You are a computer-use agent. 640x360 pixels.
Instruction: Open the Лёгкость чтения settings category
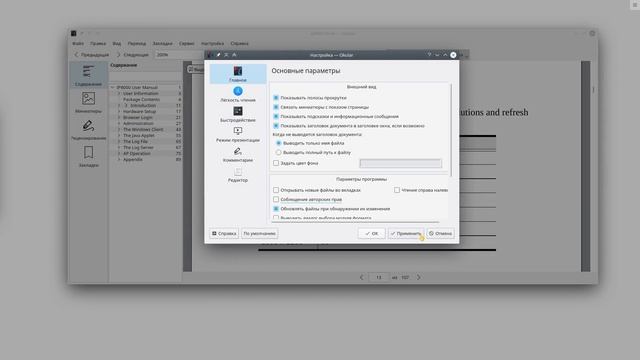point(238,94)
